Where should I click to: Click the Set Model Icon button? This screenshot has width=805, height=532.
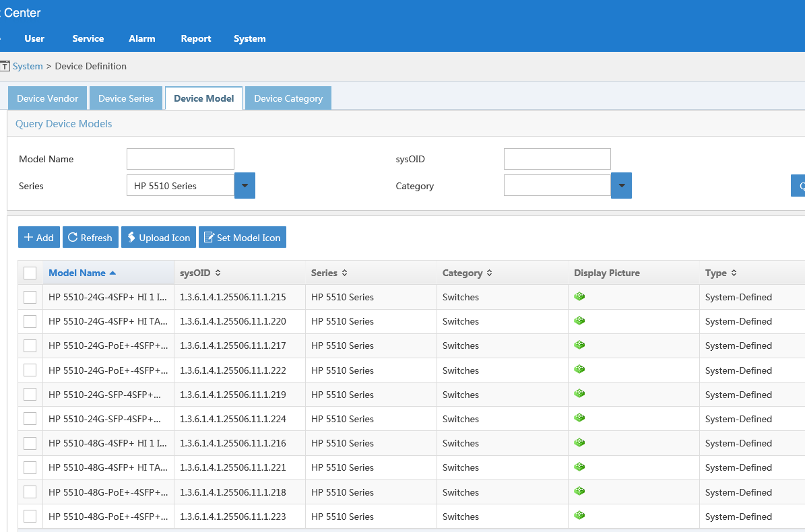pyautogui.click(x=242, y=238)
